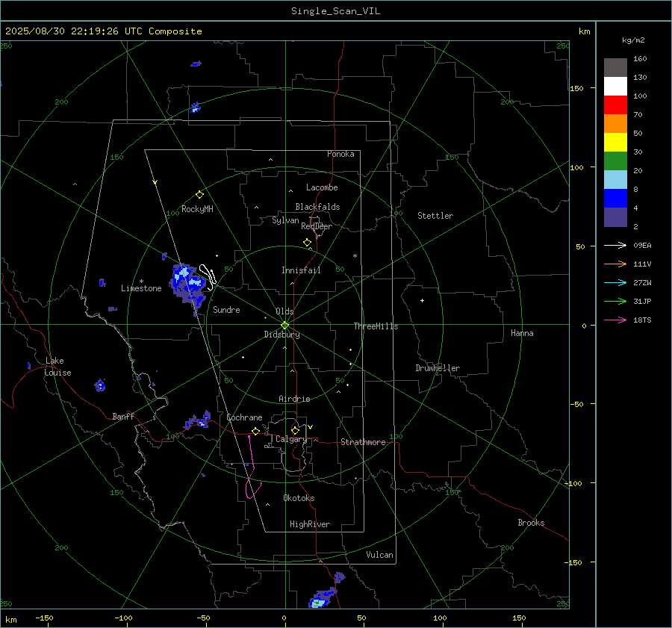Click the Cochrane town label

point(244,417)
